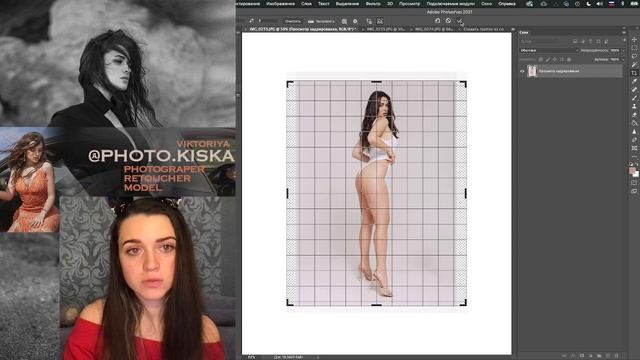The image size is (640, 360).
Task: Click the layer thumbnail in Layers
Action: point(532,71)
